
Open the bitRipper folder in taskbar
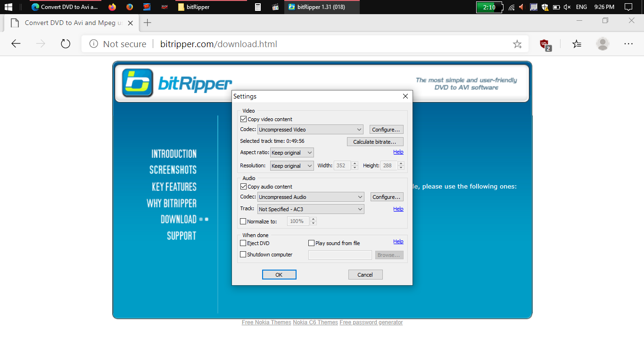click(211, 7)
